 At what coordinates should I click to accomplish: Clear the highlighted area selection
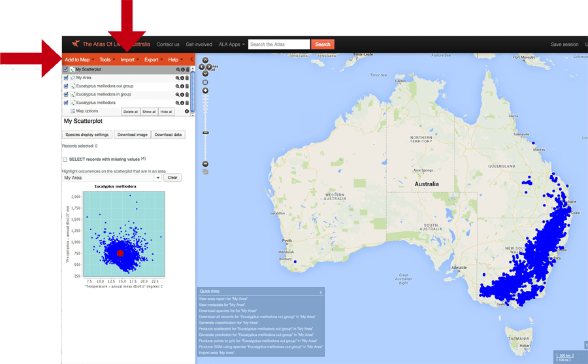pyautogui.click(x=172, y=178)
